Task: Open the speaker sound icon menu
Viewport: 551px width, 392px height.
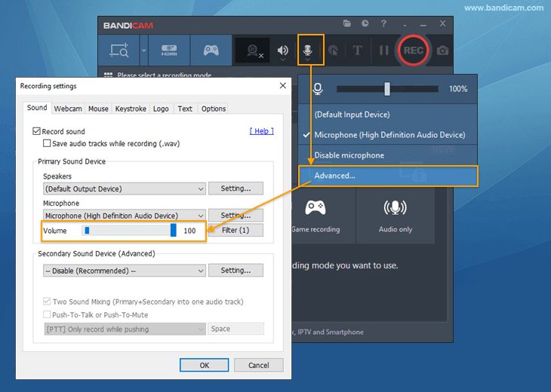Action: coord(283,51)
